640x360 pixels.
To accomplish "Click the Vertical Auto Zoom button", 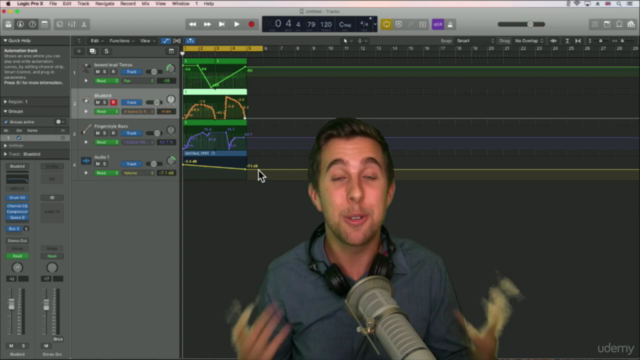I will 567,41.
